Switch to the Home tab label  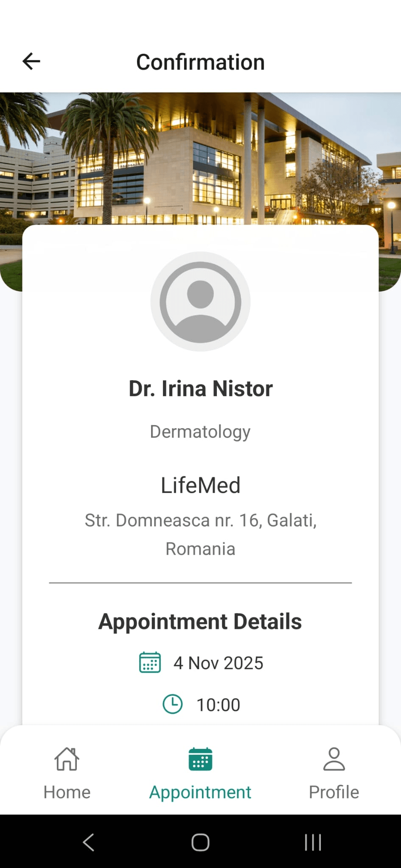pyautogui.click(x=67, y=792)
